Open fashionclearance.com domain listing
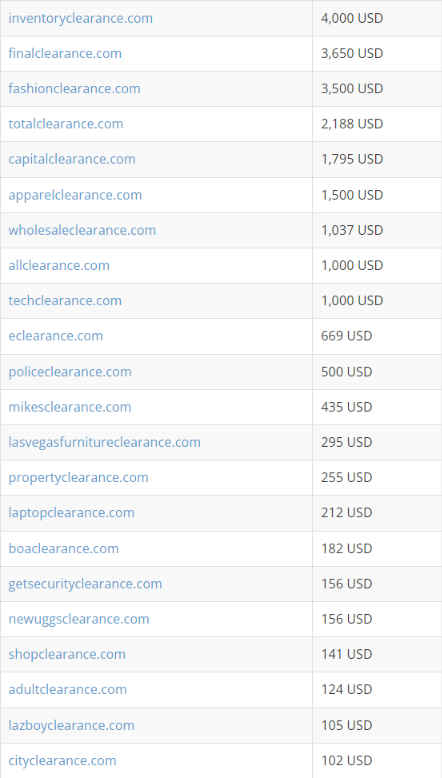 click(74, 89)
